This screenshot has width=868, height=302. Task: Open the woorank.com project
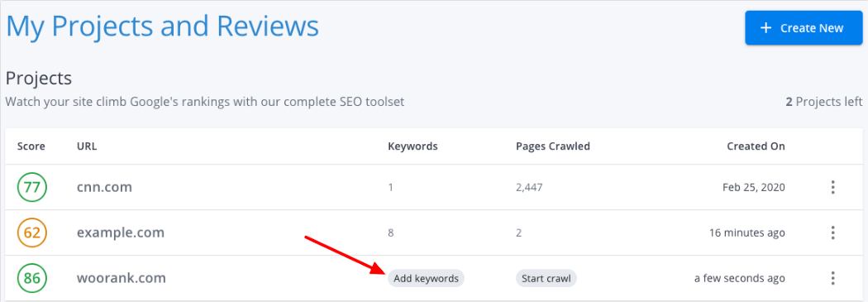coord(122,278)
